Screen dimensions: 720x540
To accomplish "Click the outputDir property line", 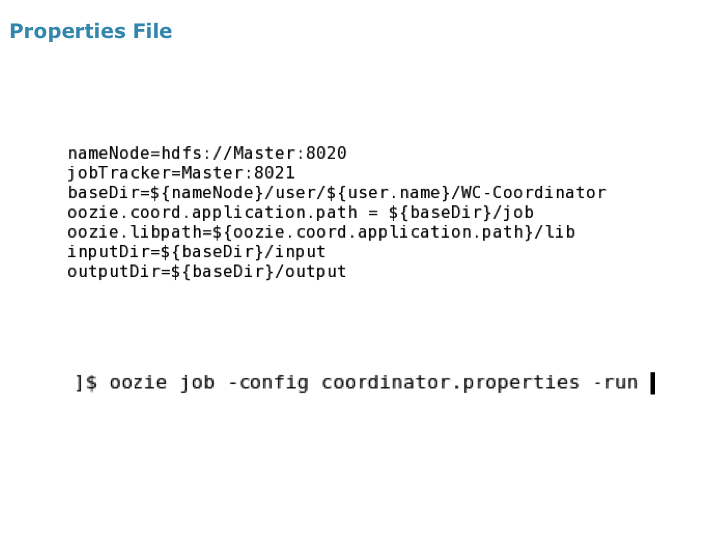I will (207, 271).
